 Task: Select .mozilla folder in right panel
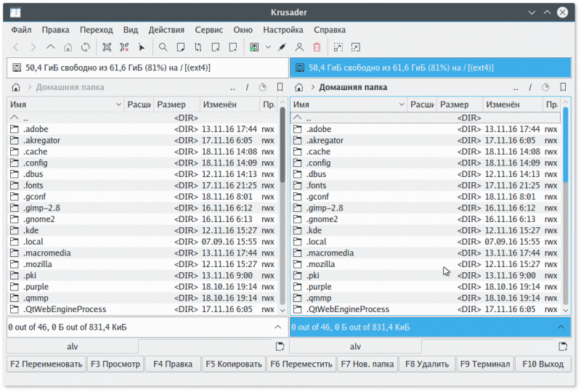[x=426, y=264]
